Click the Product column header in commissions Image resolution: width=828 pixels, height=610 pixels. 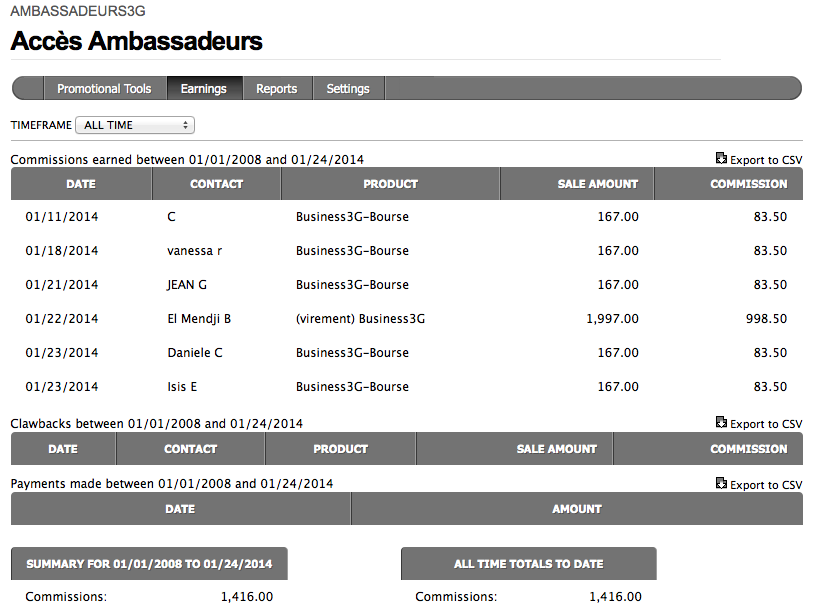pos(390,184)
